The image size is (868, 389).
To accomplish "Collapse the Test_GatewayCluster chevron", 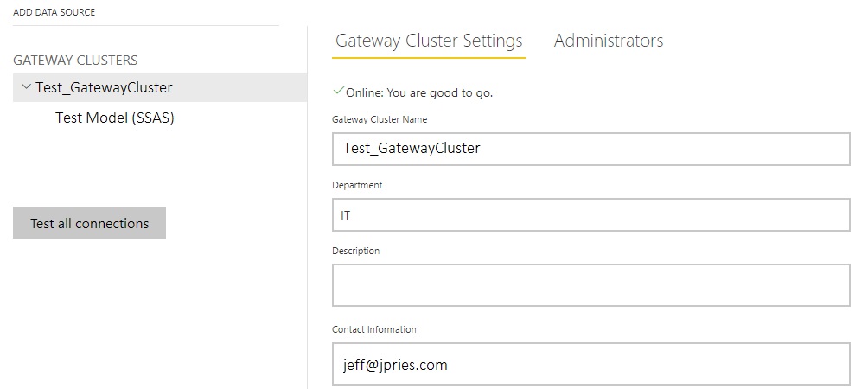I will [25, 86].
